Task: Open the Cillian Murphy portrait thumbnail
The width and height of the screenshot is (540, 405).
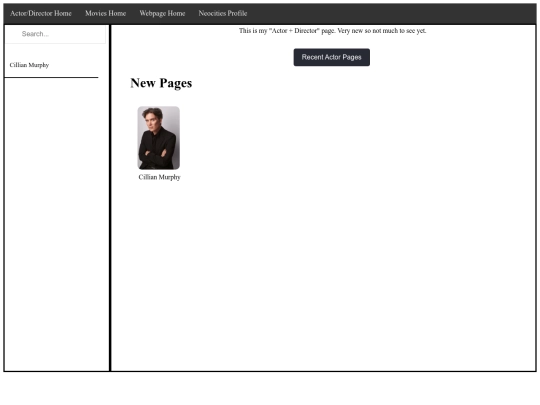Action: 158,138
